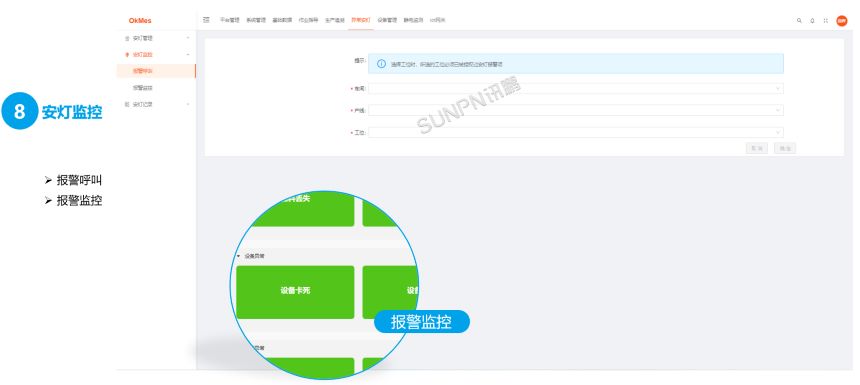Open the 产线 dropdown
Image resolution: width=860 pixels, height=385 pixels.
pos(576,110)
